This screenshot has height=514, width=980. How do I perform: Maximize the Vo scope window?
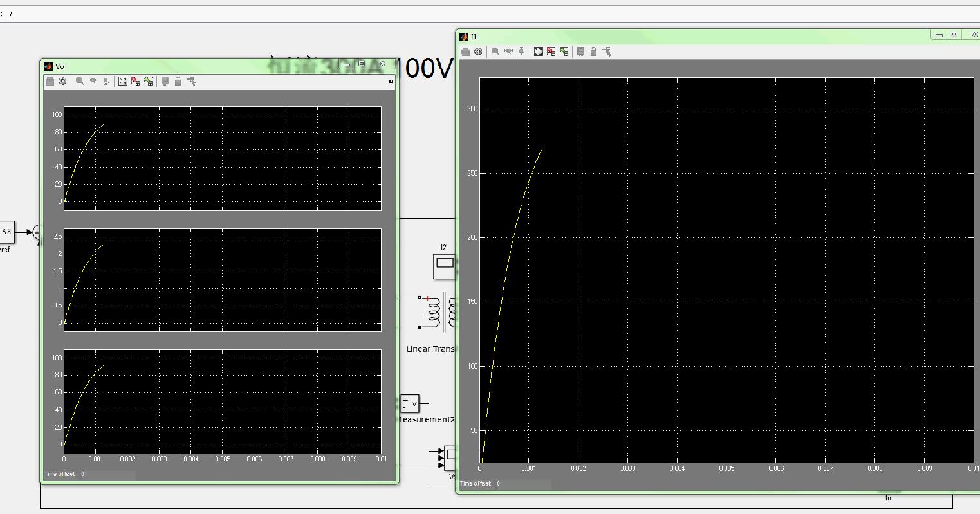(362, 64)
